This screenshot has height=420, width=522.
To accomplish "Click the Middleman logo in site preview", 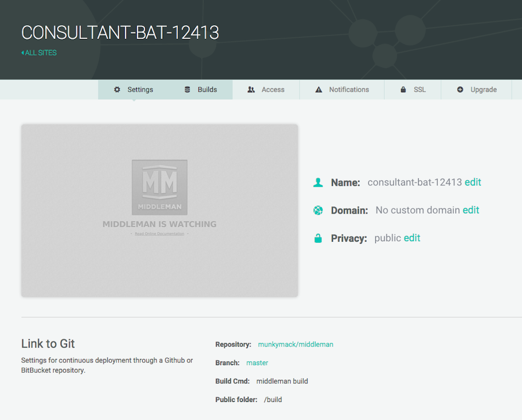I will pos(159,187).
